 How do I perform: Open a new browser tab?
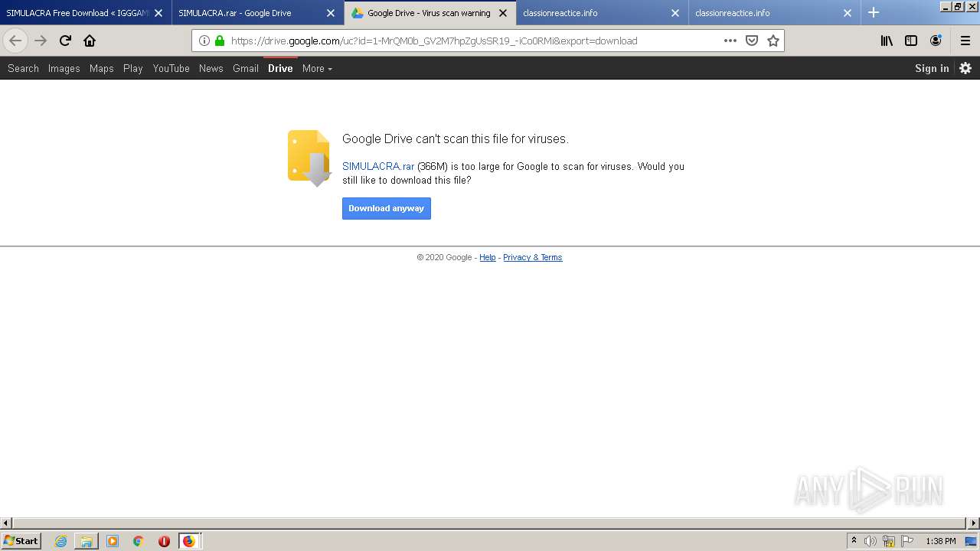pos(874,13)
